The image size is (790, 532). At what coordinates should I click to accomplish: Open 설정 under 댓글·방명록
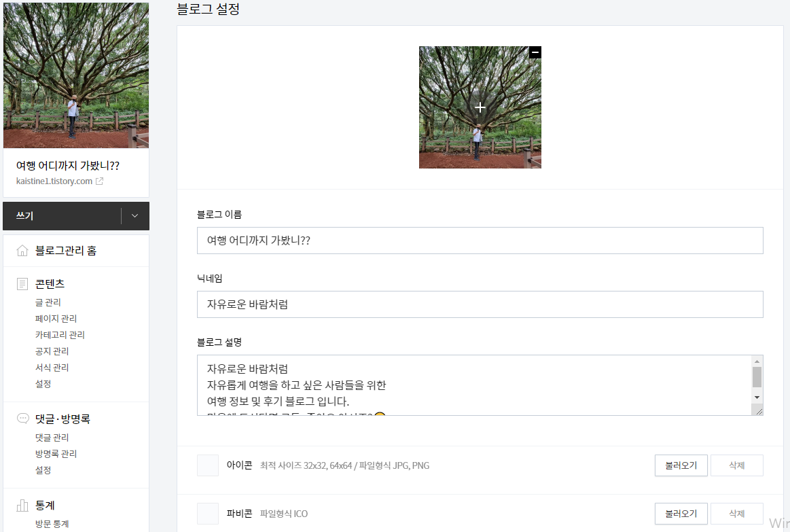(43, 470)
